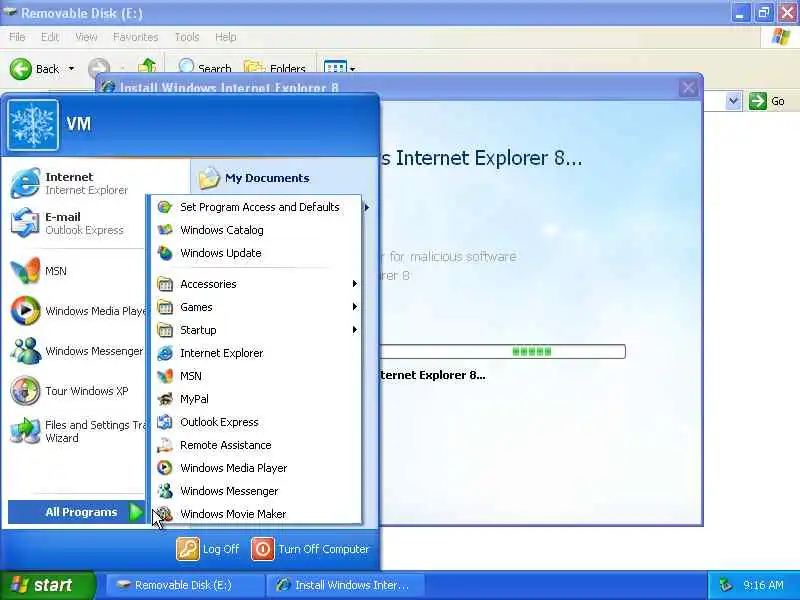The image size is (800, 600).
Task: Click the Windows Update icon
Action: [x=165, y=253]
